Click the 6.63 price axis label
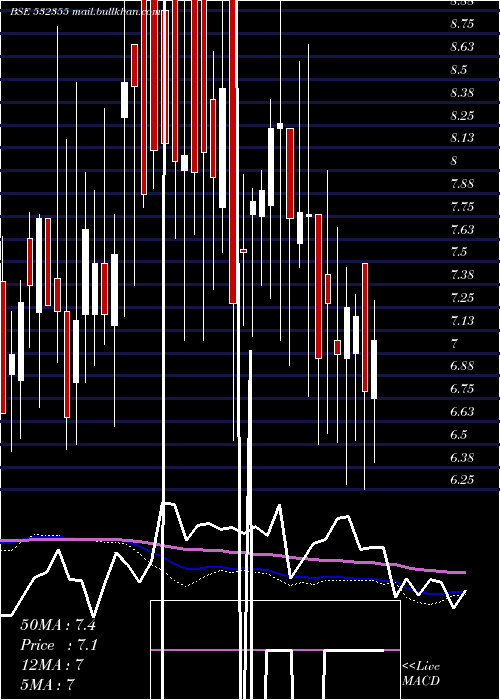The width and height of the screenshot is (500, 700). tap(462, 412)
